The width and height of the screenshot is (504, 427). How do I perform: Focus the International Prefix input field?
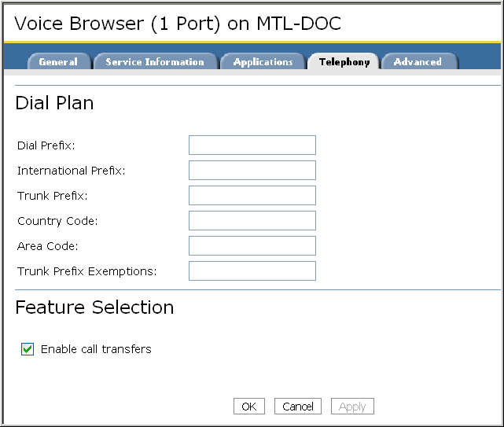pos(252,170)
